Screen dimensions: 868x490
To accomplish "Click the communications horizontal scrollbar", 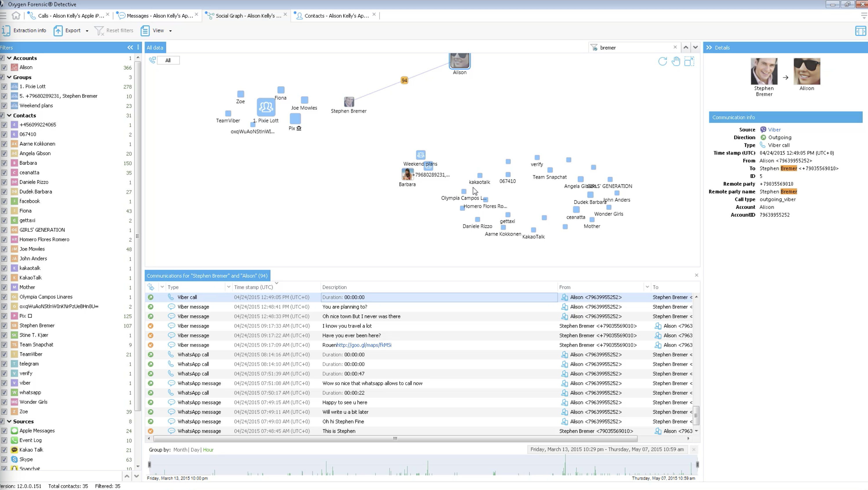I will pyautogui.click(x=395, y=438).
